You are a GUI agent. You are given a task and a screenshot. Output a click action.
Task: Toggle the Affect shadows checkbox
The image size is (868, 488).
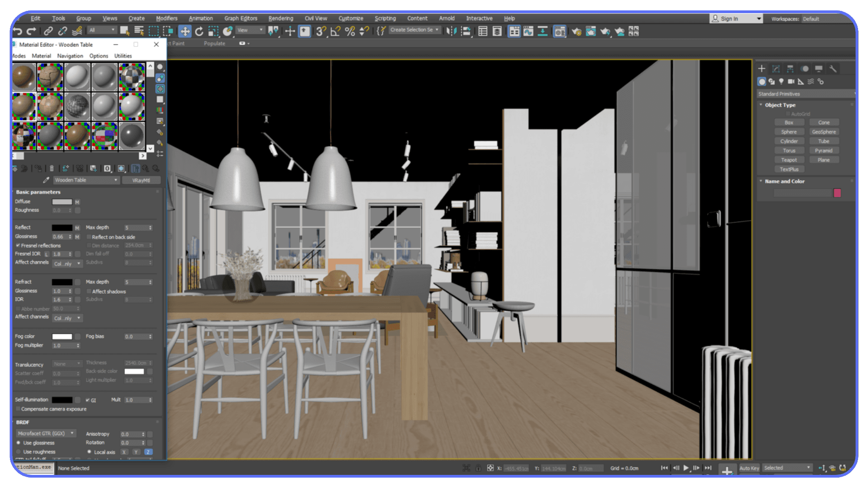coord(89,291)
